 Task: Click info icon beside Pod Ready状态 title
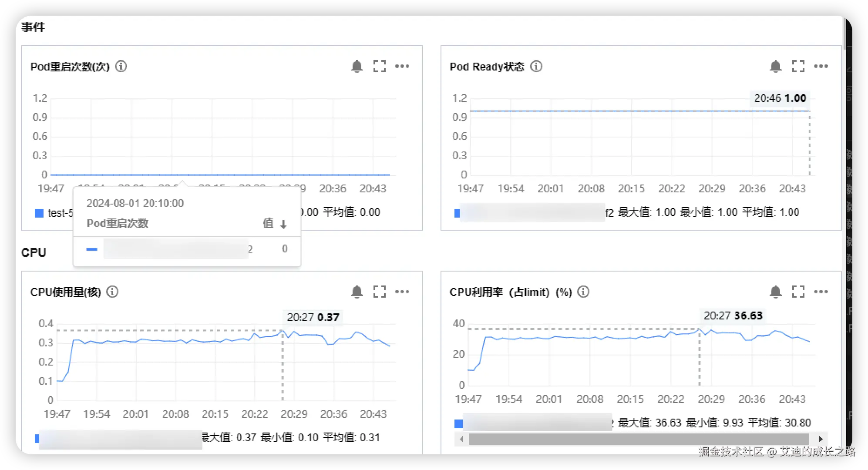[x=536, y=67]
